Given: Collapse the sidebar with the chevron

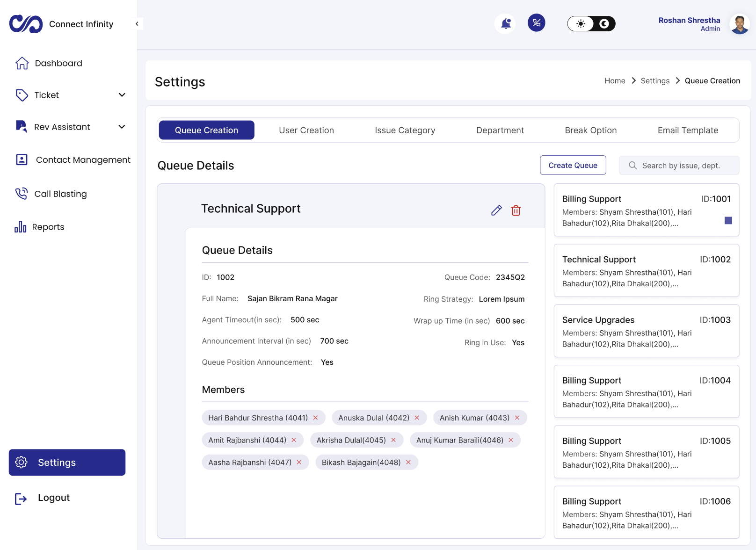Looking at the screenshot, I should [137, 24].
